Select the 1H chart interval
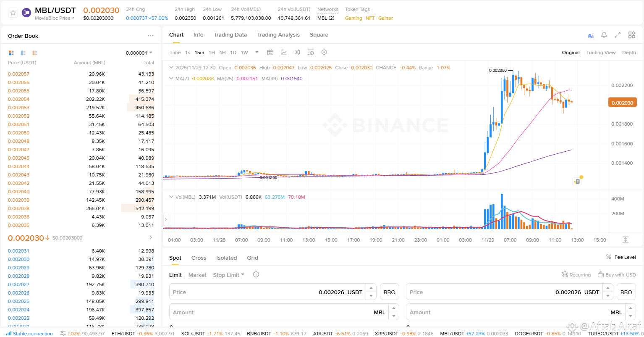Image resolution: width=644 pixels, height=337 pixels. 212,53
